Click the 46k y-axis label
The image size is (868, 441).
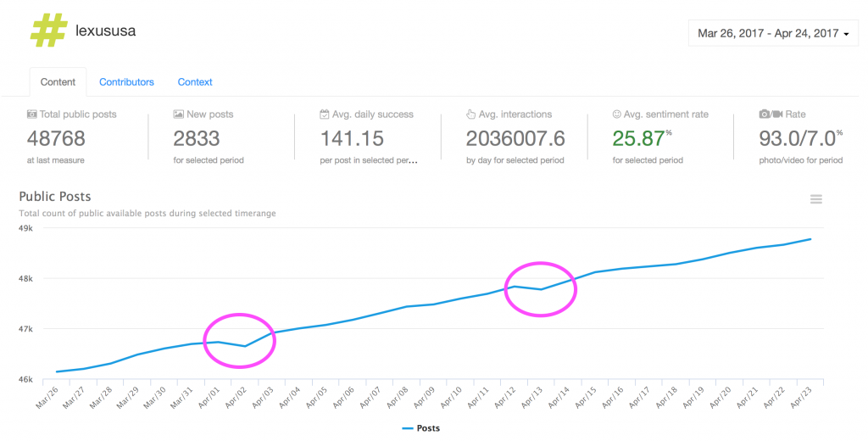coord(25,379)
